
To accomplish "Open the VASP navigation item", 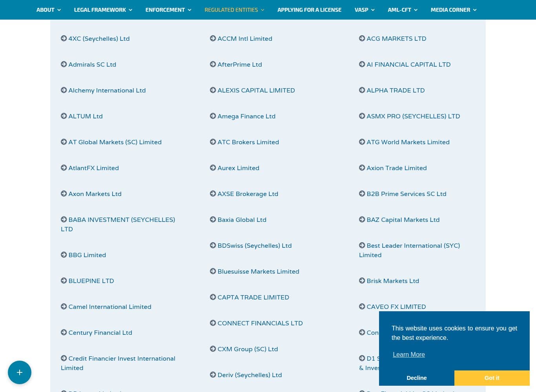I will pyautogui.click(x=361, y=10).
